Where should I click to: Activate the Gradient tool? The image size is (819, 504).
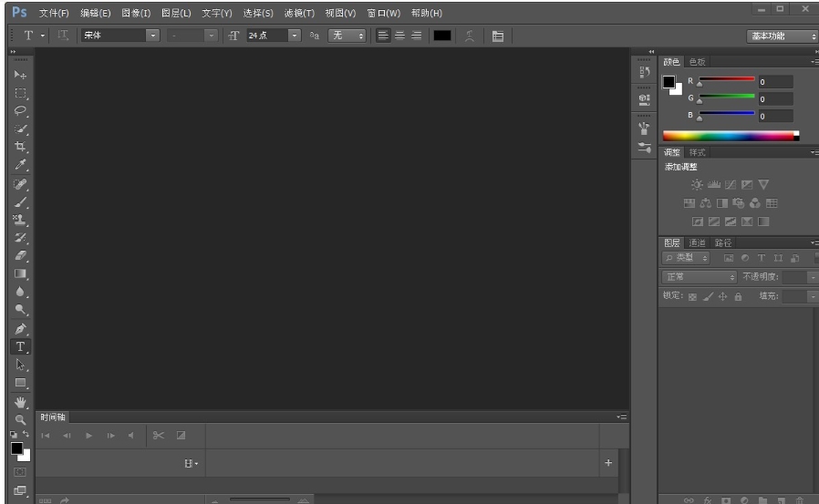tap(20, 273)
